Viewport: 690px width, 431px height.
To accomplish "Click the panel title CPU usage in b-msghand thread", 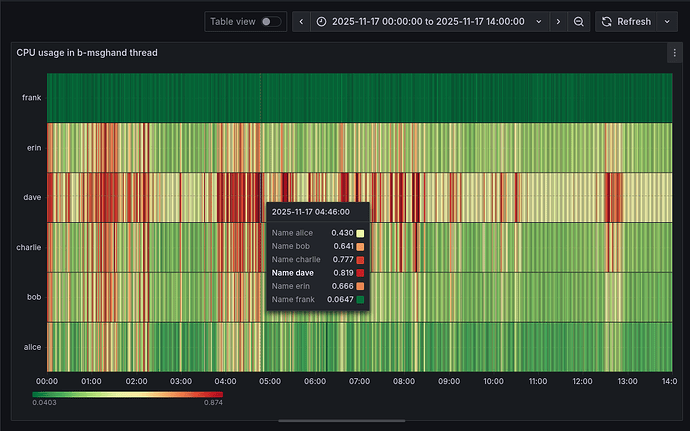I will (87, 53).
